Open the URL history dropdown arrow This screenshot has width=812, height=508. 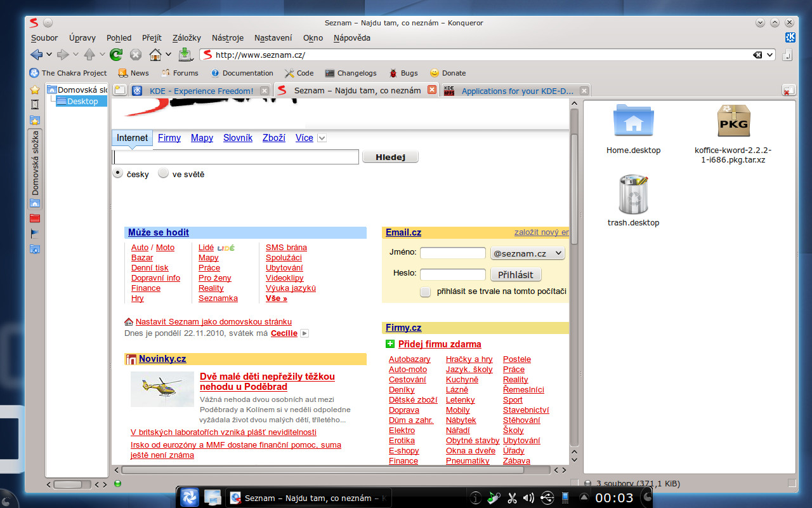[x=770, y=55]
